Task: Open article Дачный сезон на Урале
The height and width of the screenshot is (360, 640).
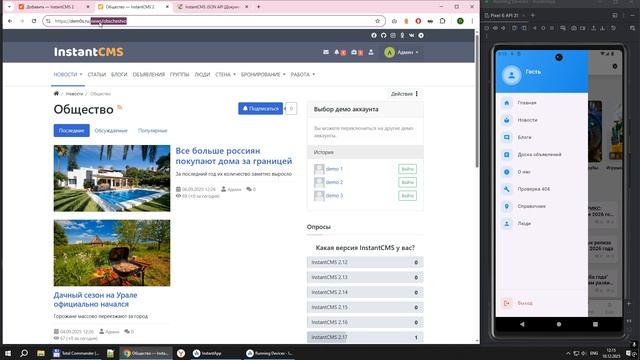Action: 95,299
